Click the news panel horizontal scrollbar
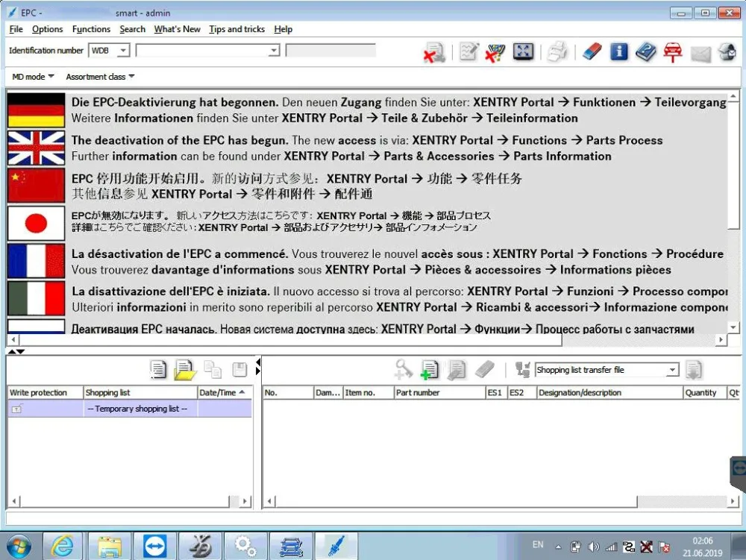The height and width of the screenshot is (560, 746). 366,339
